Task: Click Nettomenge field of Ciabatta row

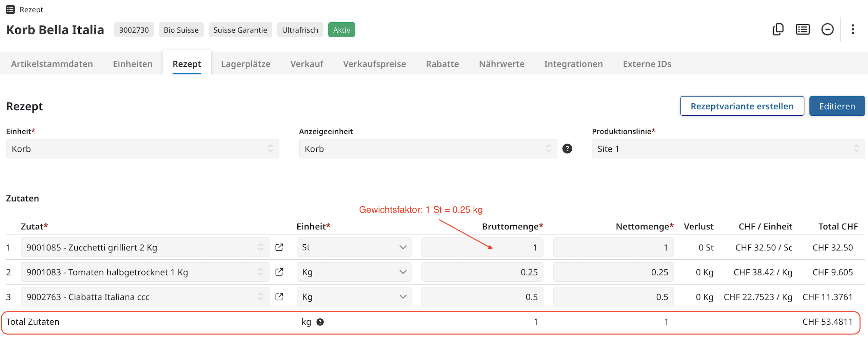Action: [x=613, y=297]
